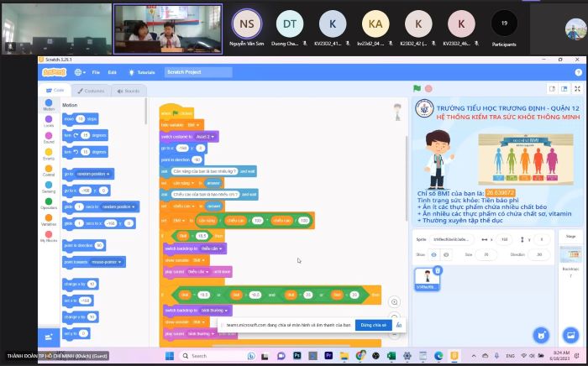Select the Sensing block category
This screenshot has width=588, height=366.
pos(49,187)
